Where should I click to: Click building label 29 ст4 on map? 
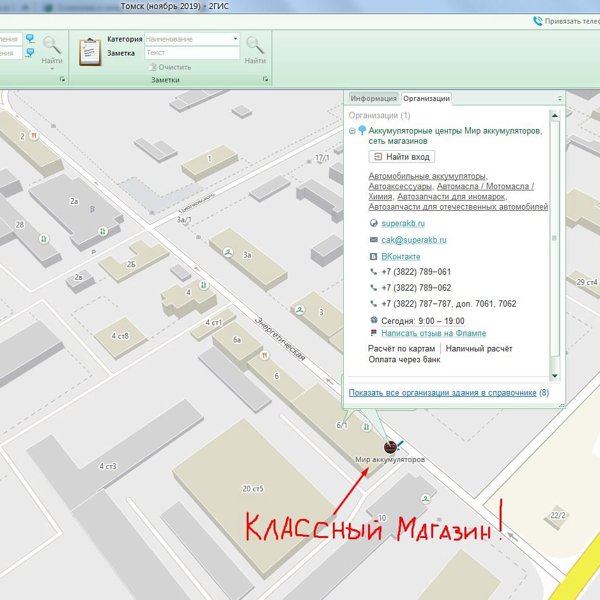(x=587, y=282)
